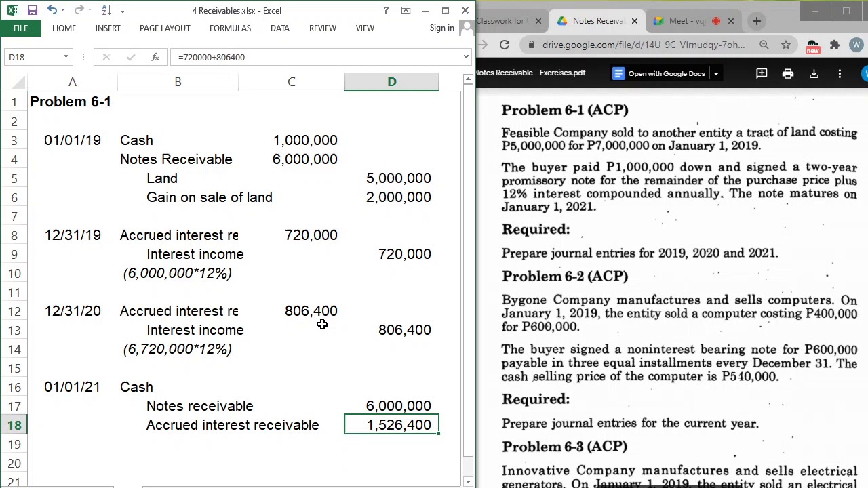Cancel the formula entry with X icon

coord(106,57)
